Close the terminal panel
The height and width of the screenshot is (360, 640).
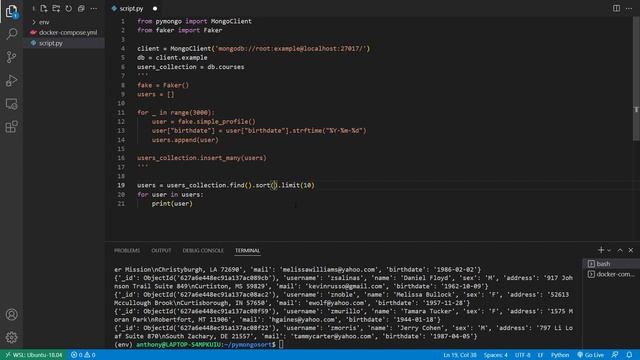[x=631, y=250]
